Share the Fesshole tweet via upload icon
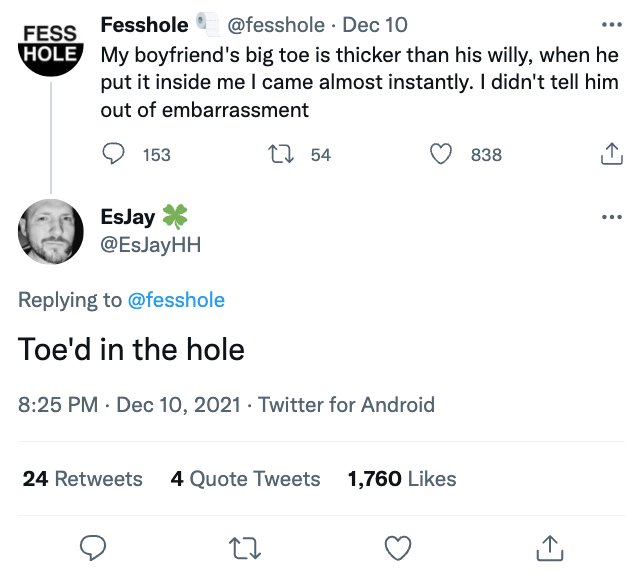Image resolution: width=641 pixels, height=578 pixels. click(x=609, y=154)
